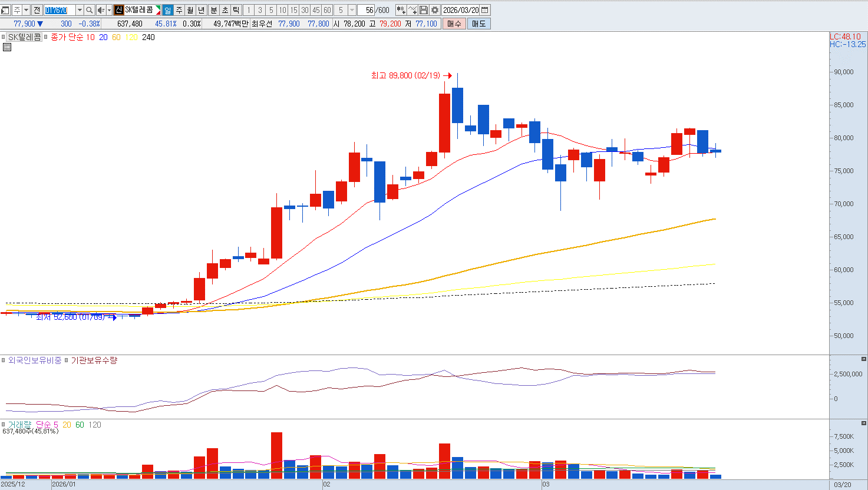Select the 틱 tick chart tab

[236, 10]
